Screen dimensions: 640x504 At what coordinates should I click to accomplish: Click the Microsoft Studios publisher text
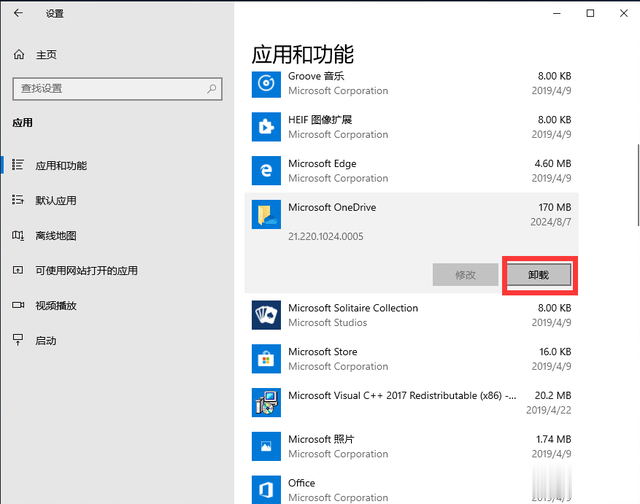[327, 323]
